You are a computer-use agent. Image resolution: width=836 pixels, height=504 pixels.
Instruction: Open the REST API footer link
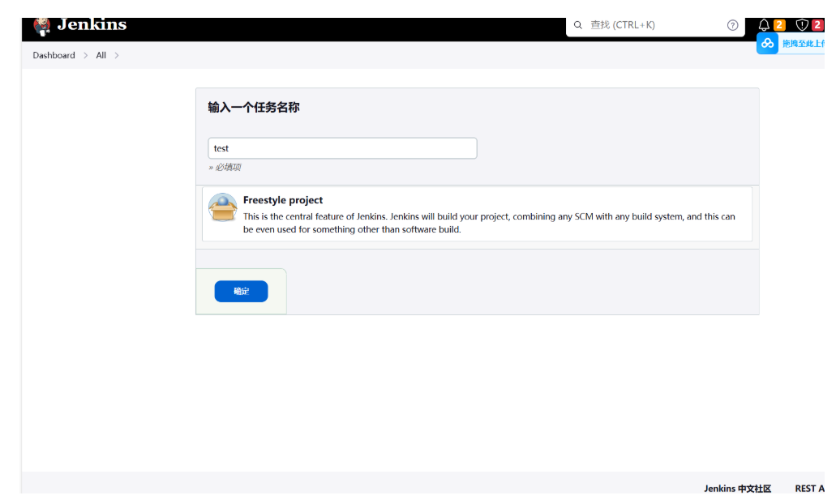810,488
